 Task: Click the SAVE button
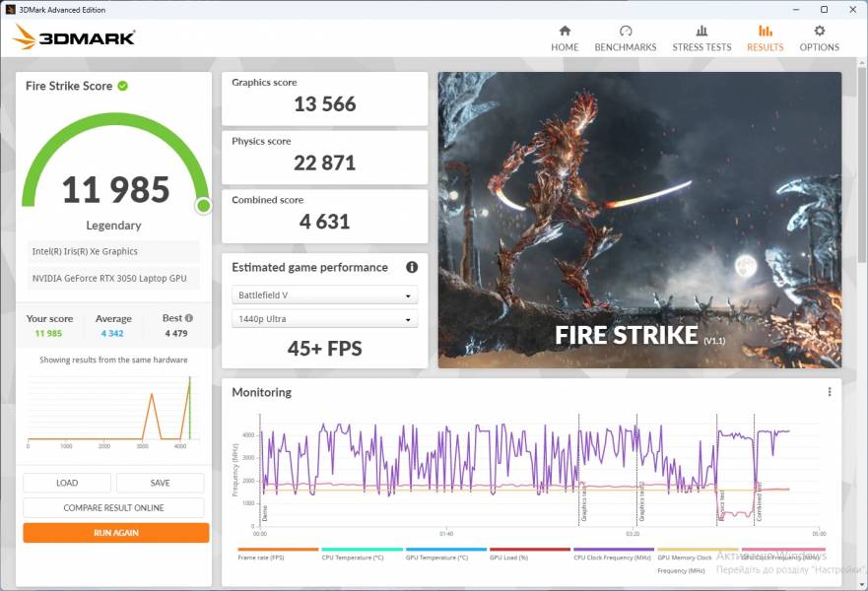(x=160, y=483)
